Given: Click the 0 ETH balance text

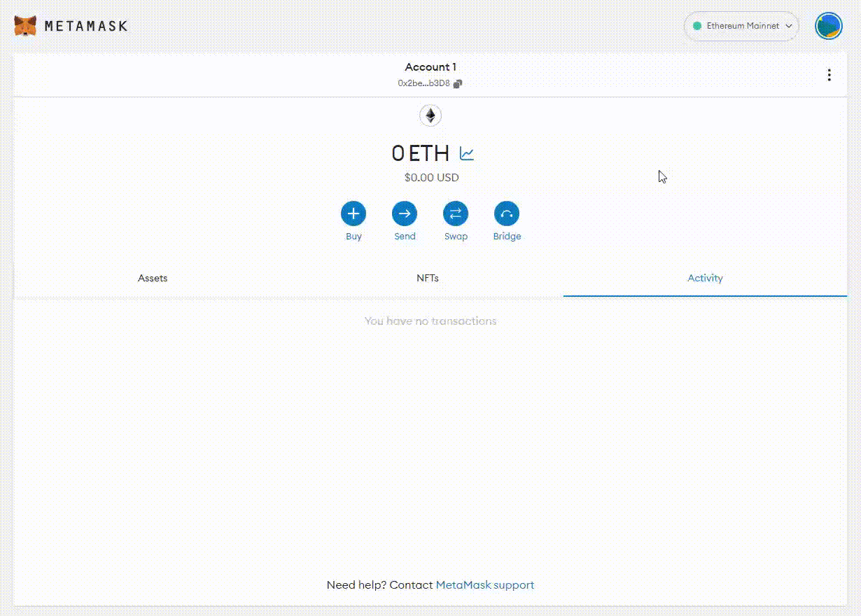Looking at the screenshot, I should 420,153.
